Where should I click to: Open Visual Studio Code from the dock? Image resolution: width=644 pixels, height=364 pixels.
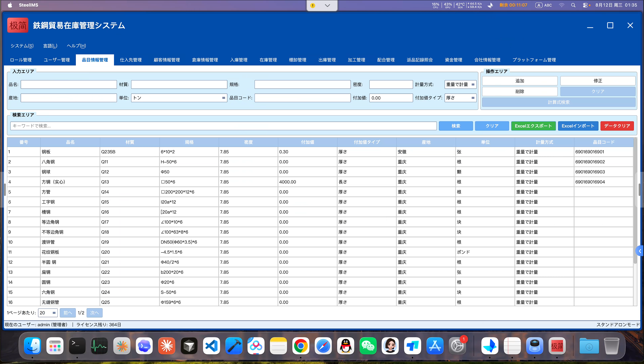tap(211, 346)
